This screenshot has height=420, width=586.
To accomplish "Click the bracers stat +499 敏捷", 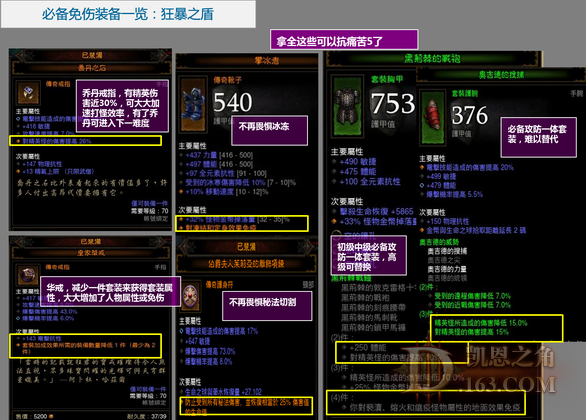I will [441, 176].
